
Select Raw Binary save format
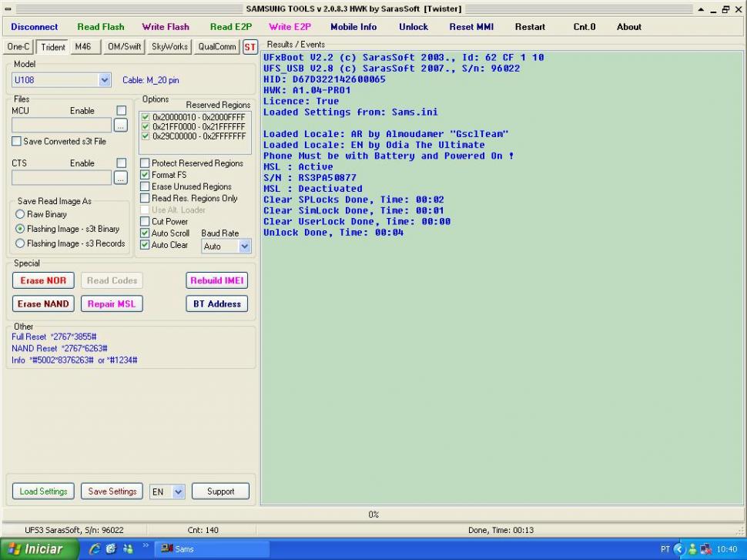pyautogui.click(x=20, y=214)
